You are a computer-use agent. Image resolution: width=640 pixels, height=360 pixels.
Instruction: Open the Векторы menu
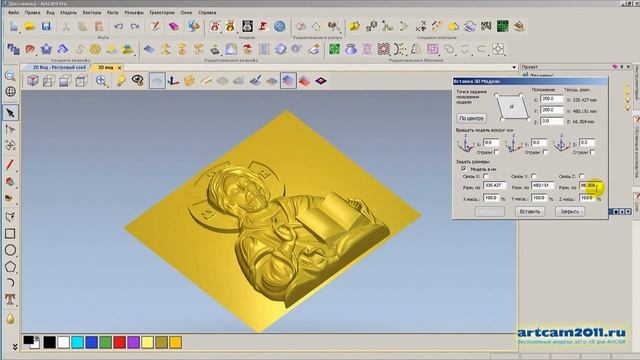(x=92, y=13)
